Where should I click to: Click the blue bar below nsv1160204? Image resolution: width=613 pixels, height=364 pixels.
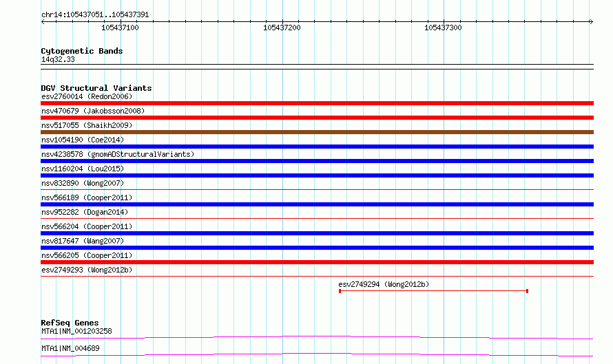point(317,175)
